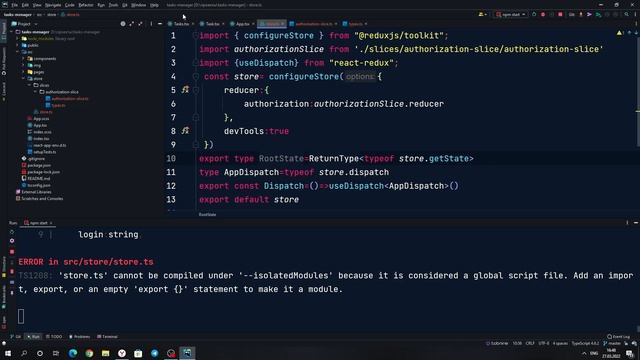Rerun npm start in Run panel
Screen dimensions: 640x360
click(x=12, y=232)
